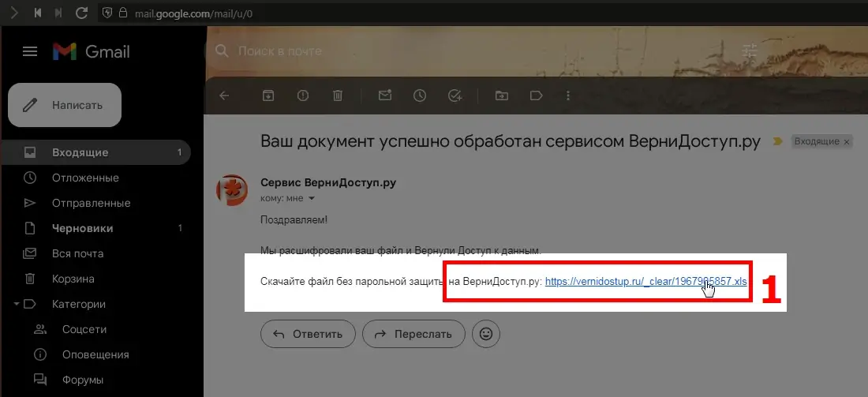Open the three-dot more options menu
This screenshot has height=397, width=868.
(x=568, y=96)
